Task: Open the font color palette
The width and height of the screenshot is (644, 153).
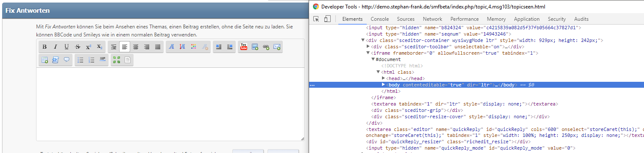Action: (x=194, y=47)
